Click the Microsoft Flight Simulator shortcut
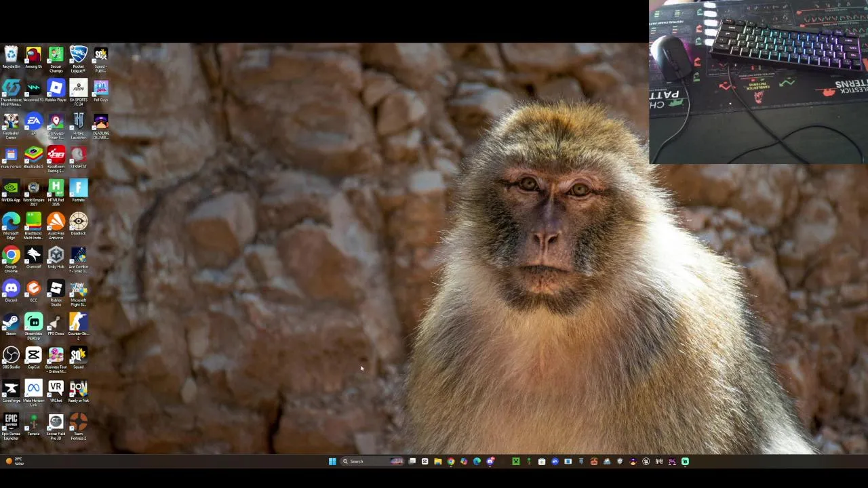868x488 pixels. click(78, 292)
